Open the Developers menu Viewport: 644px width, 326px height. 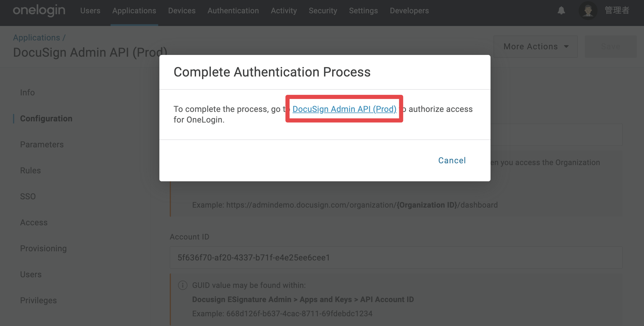pos(409,11)
